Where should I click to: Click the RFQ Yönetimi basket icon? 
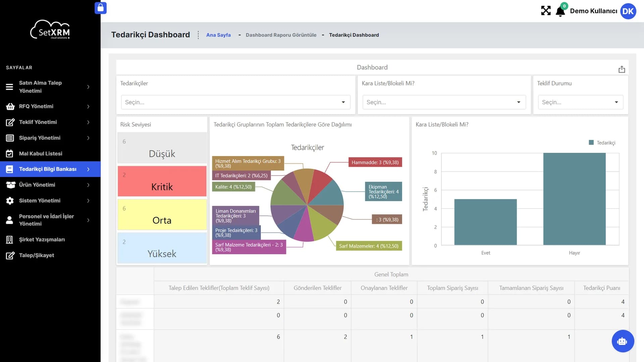pyautogui.click(x=10, y=106)
